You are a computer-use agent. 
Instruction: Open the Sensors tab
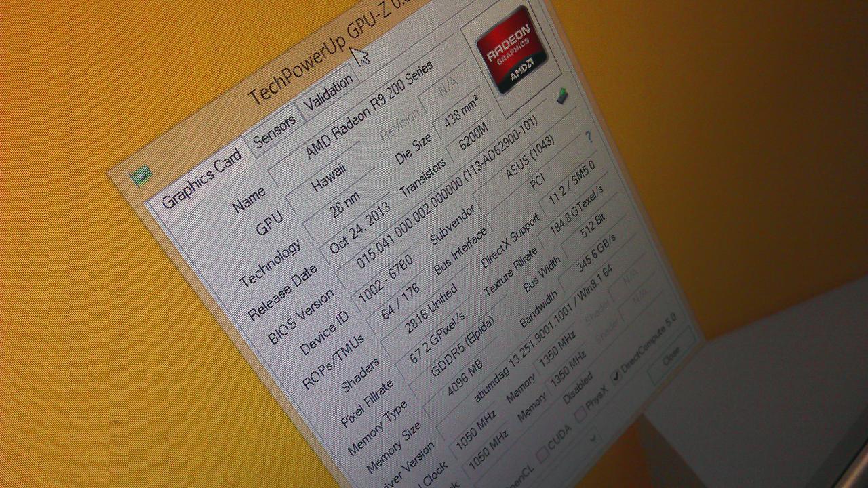click(273, 130)
